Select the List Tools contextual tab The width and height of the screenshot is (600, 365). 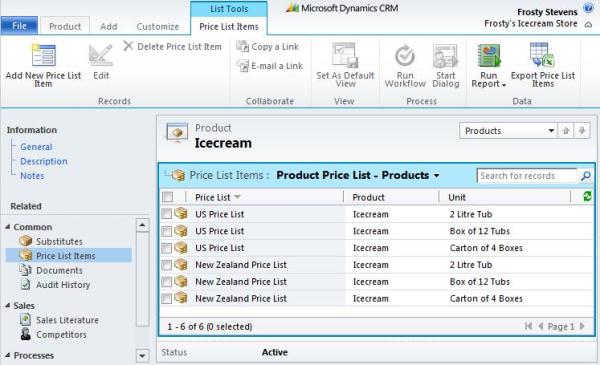pos(229,9)
